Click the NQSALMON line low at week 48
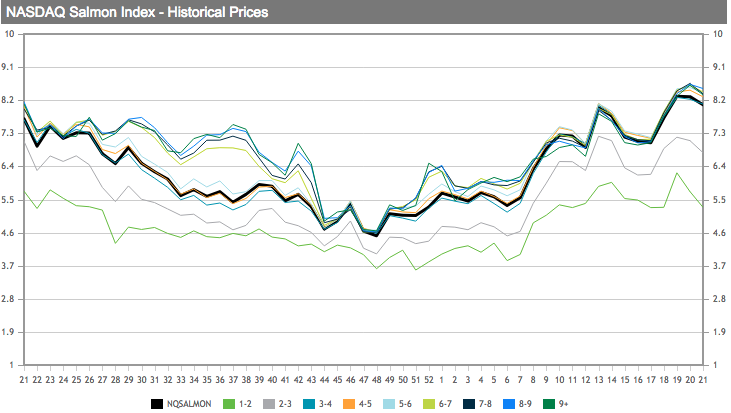The width and height of the screenshot is (731, 413). (377, 235)
